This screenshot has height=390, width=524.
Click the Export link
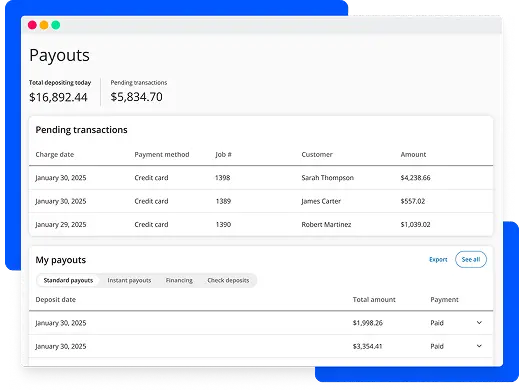(x=438, y=260)
